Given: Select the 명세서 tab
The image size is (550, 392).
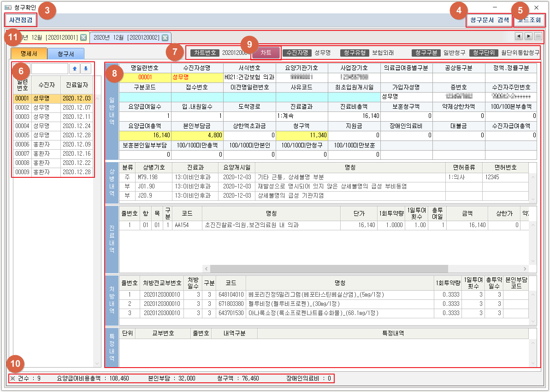Looking at the screenshot, I should tap(29, 54).
